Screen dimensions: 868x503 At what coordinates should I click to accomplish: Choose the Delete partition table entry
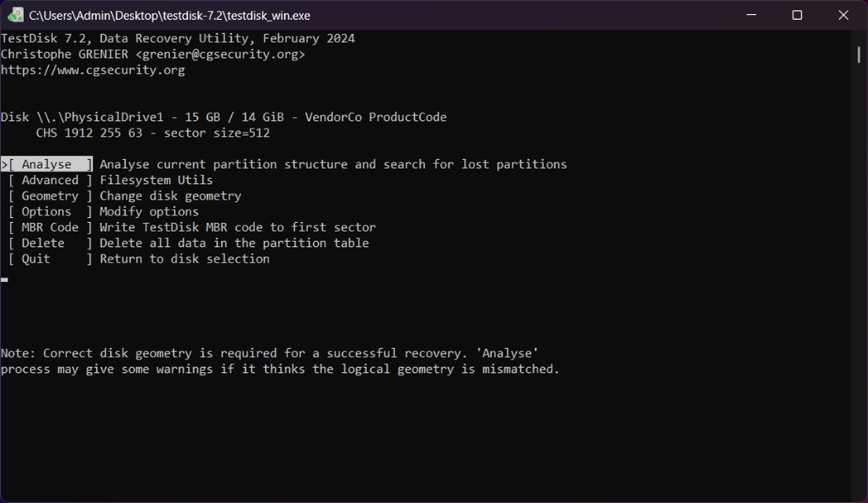[x=43, y=244]
